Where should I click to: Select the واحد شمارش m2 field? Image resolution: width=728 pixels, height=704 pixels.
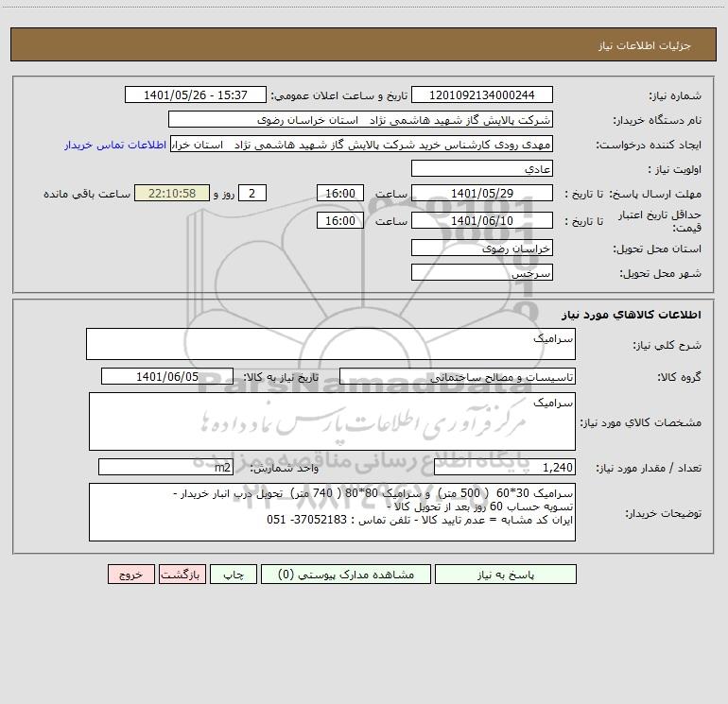[165, 467]
